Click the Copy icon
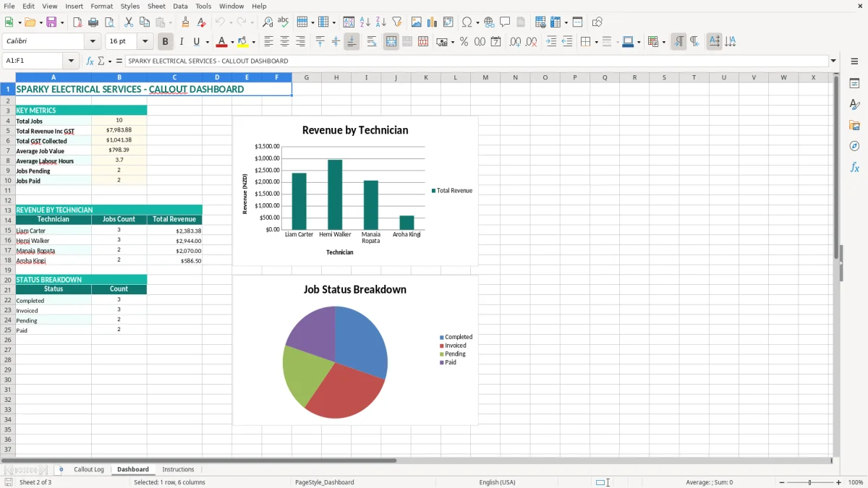Viewport: 868px width, 488px height. [x=145, y=22]
